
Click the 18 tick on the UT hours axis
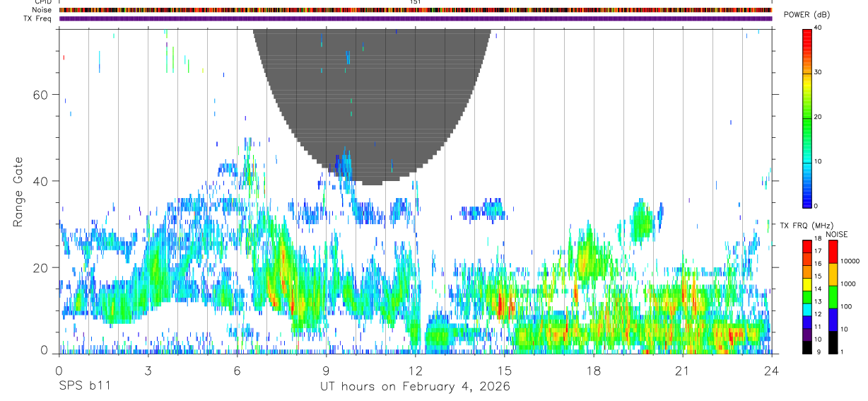[594, 371]
